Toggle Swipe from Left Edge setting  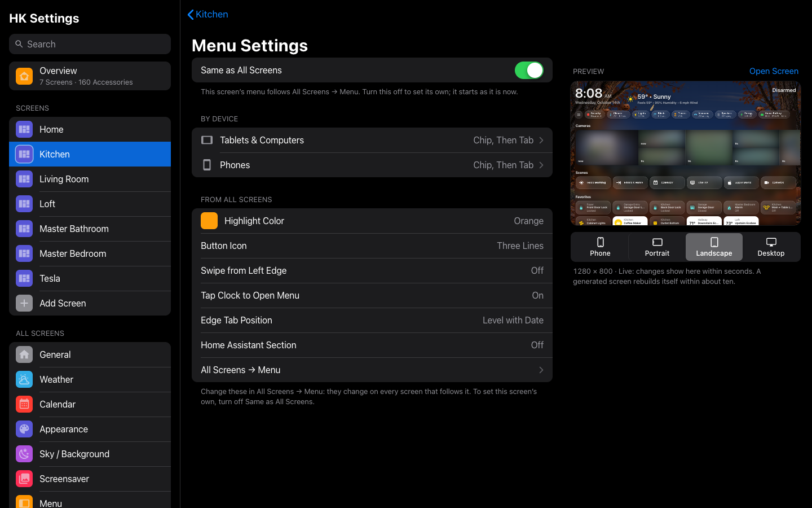coord(372,270)
